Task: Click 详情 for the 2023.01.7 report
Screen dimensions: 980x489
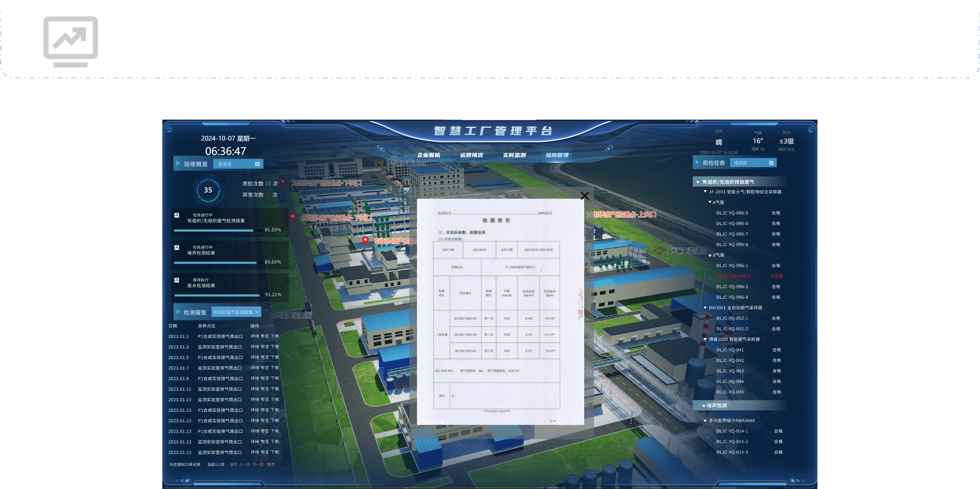Action: (x=255, y=368)
